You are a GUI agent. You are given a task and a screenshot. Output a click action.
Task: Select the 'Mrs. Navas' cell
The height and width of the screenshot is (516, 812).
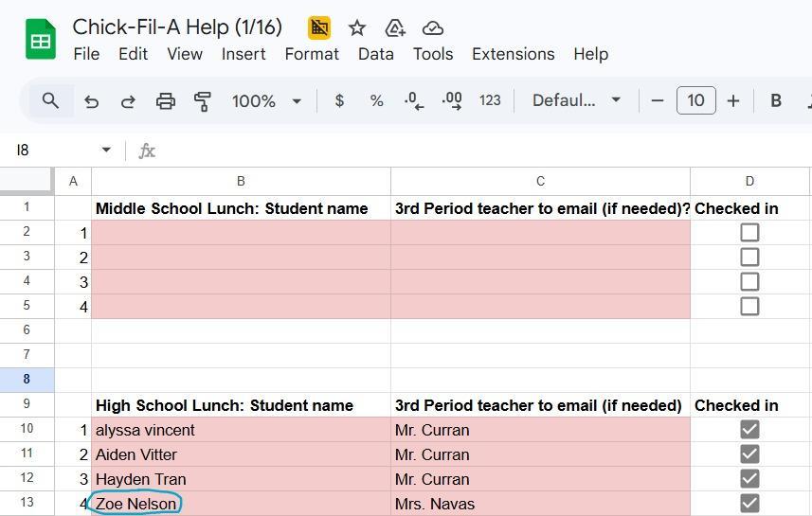(x=540, y=504)
